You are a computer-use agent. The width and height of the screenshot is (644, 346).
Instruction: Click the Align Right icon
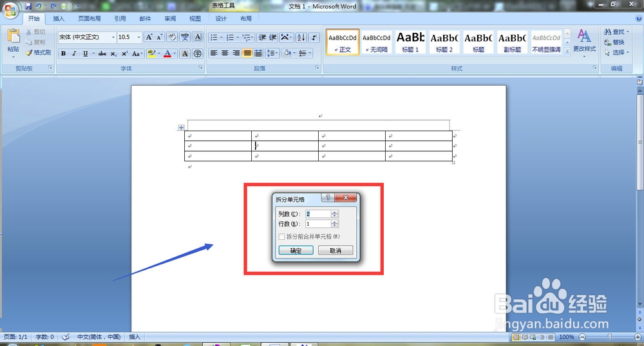pyautogui.click(x=236, y=53)
